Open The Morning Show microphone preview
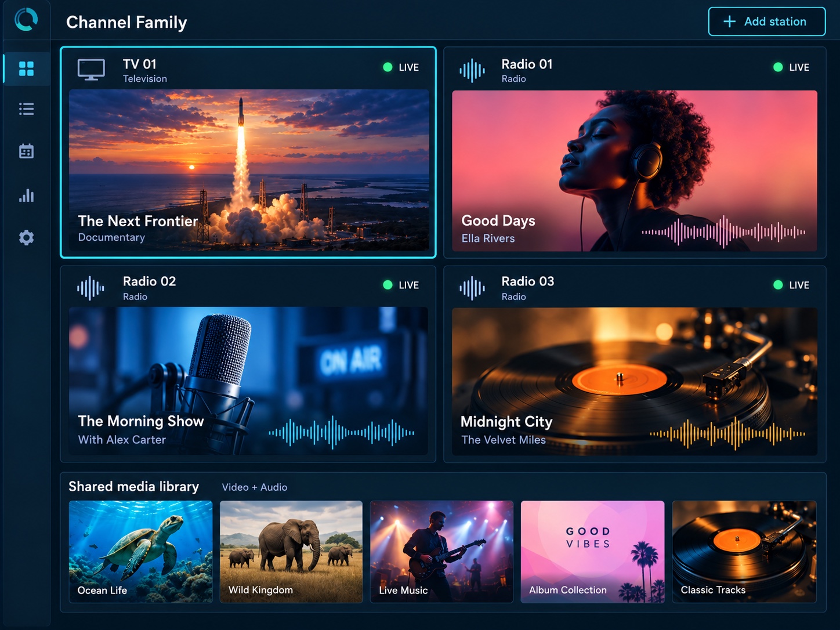Image resolution: width=840 pixels, height=630 pixels. pos(248,381)
